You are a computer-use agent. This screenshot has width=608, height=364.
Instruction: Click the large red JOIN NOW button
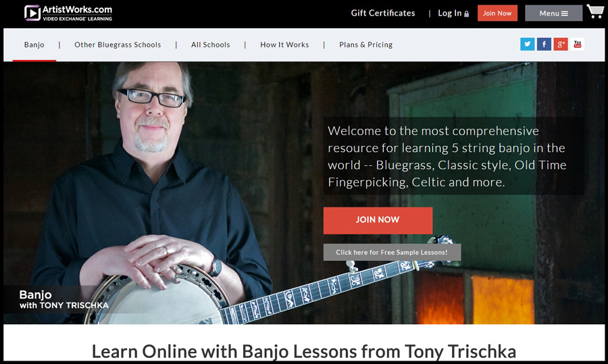(378, 220)
